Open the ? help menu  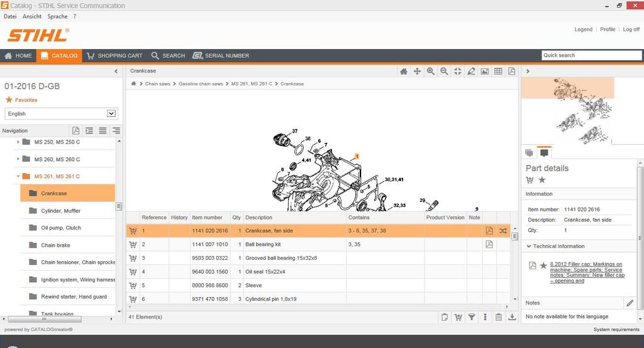coord(74,16)
